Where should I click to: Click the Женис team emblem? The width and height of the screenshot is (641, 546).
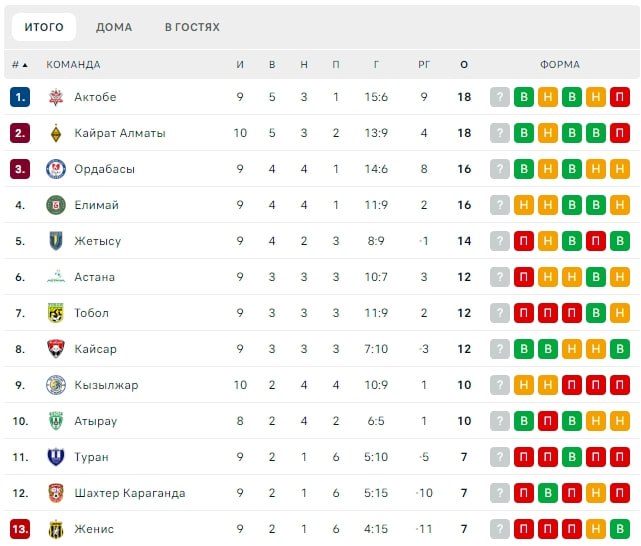pyautogui.click(x=56, y=529)
